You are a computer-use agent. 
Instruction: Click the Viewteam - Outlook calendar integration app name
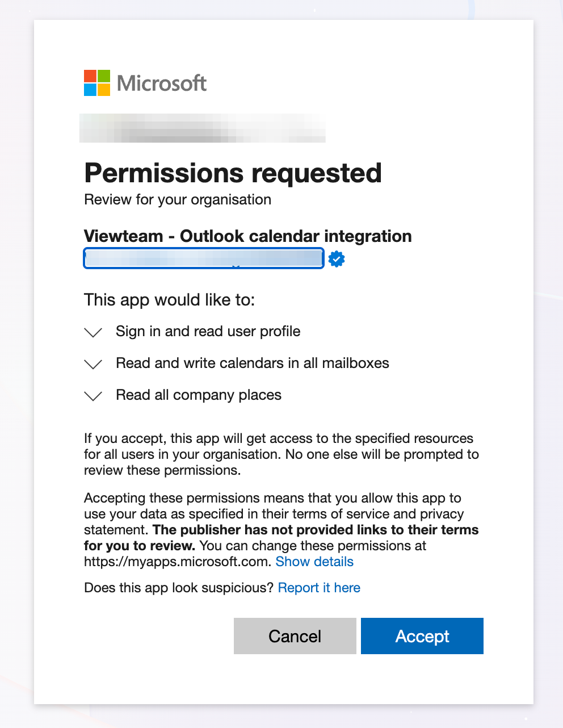click(x=248, y=236)
